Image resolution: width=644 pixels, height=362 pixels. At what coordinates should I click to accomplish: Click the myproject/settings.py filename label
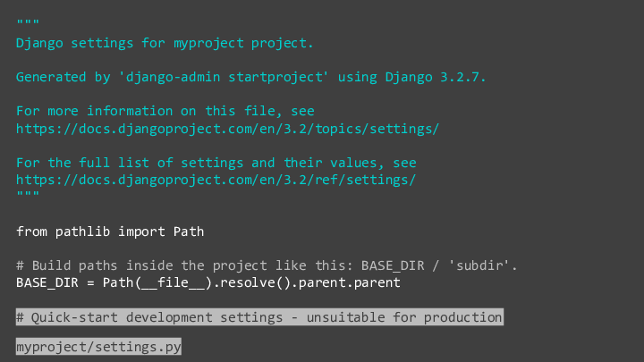pyautogui.click(x=98, y=347)
